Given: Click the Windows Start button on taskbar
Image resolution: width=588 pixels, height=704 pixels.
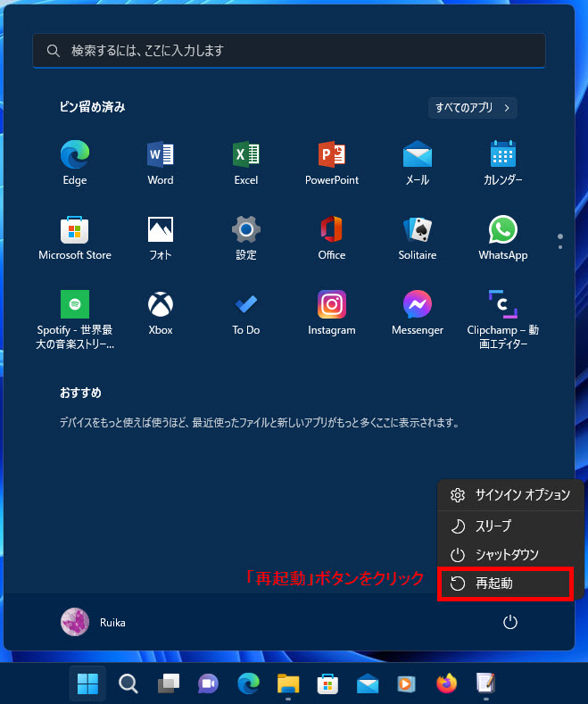Looking at the screenshot, I should (x=87, y=683).
